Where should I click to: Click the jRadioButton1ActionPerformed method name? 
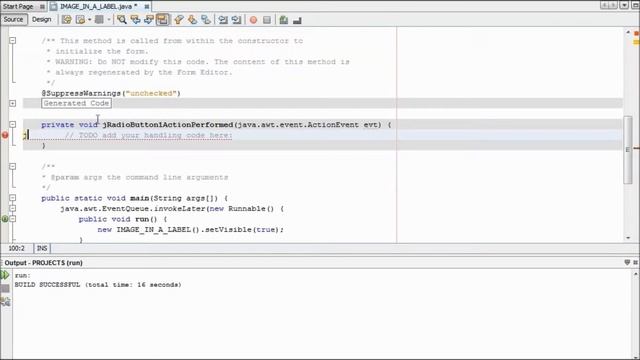click(167, 124)
